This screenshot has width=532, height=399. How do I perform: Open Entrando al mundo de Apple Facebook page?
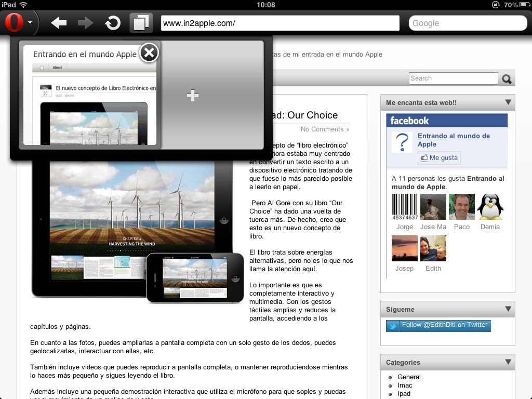coord(454,140)
